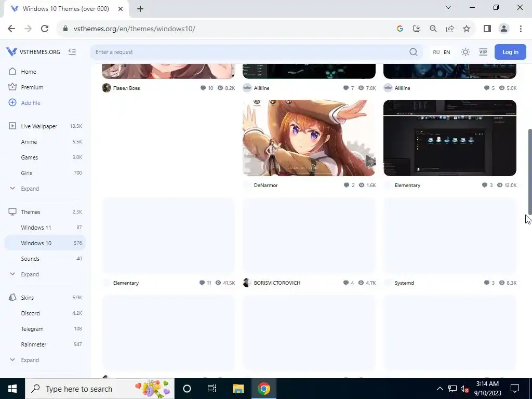Screen dimensions: 532x399
Task: Open a new tab with the plus button
Action: [x=140, y=9]
